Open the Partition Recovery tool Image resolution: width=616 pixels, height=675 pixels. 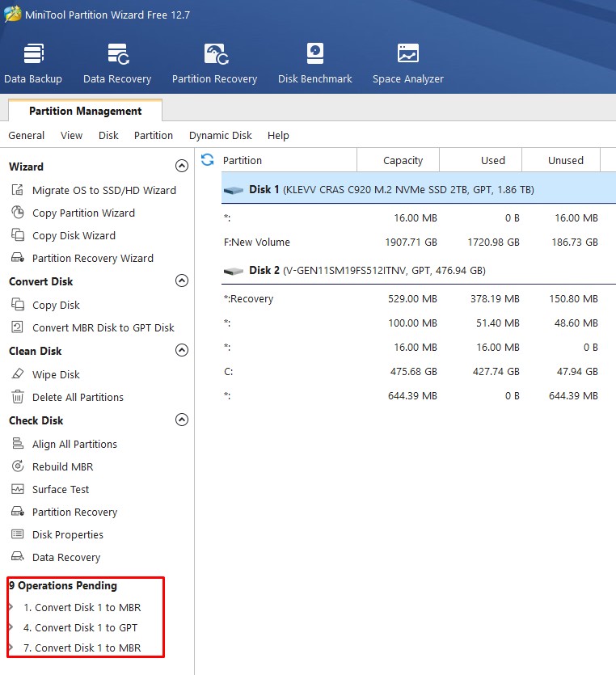pyautogui.click(x=214, y=63)
